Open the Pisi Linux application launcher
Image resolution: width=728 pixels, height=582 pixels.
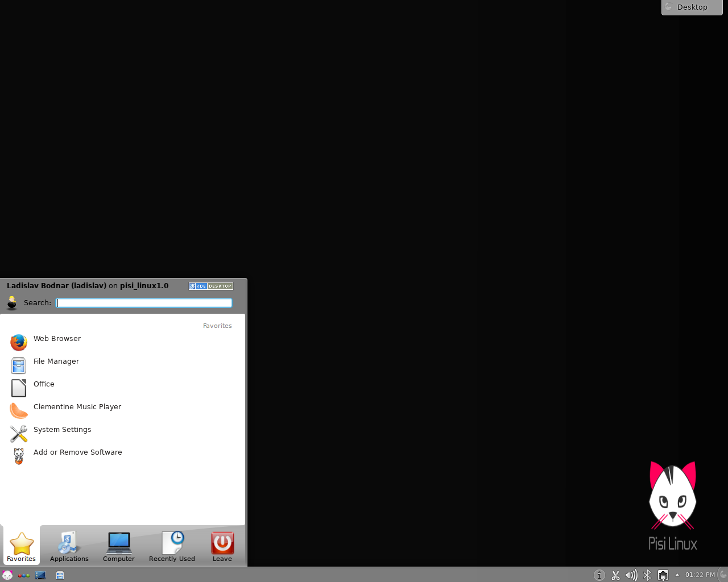click(7, 575)
